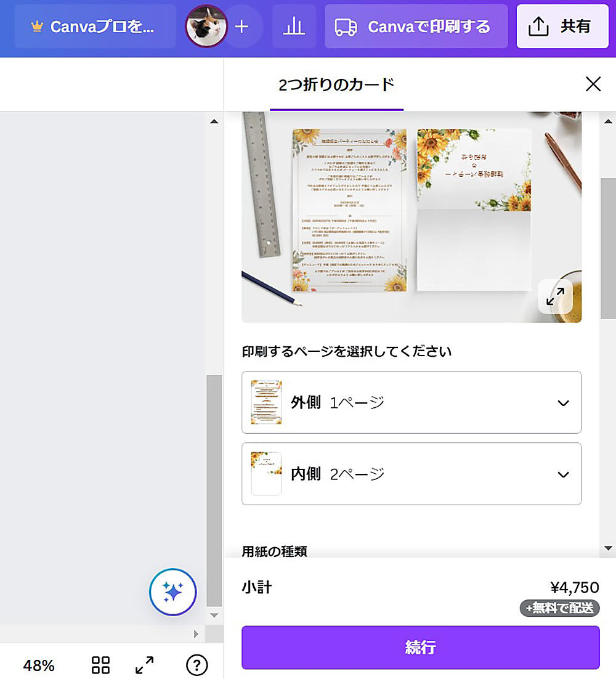
Task: Click the Canvaプロを upgrade button
Action: pyautogui.click(x=95, y=26)
